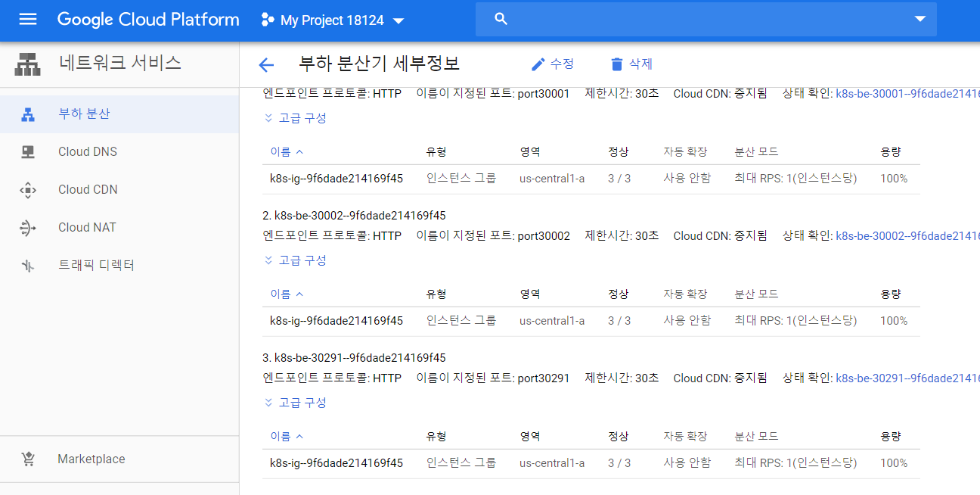The image size is (980, 495).
Task: Click 이름이 지정된 포트 label for port30001
Action: [x=465, y=93]
